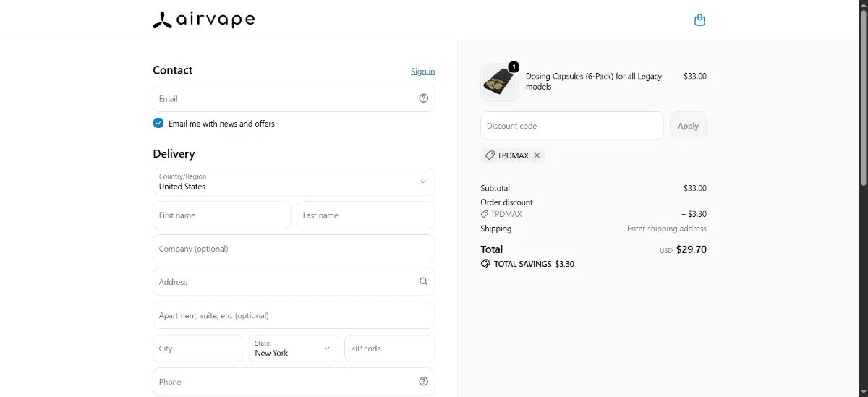Click the − $3.30 discount amount
The height and width of the screenshot is (397, 868).
(694, 214)
